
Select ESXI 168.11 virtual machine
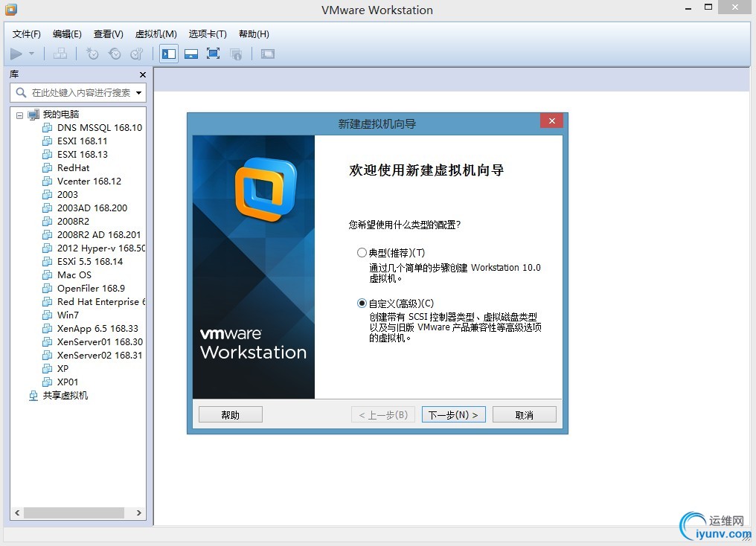(x=82, y=141)
